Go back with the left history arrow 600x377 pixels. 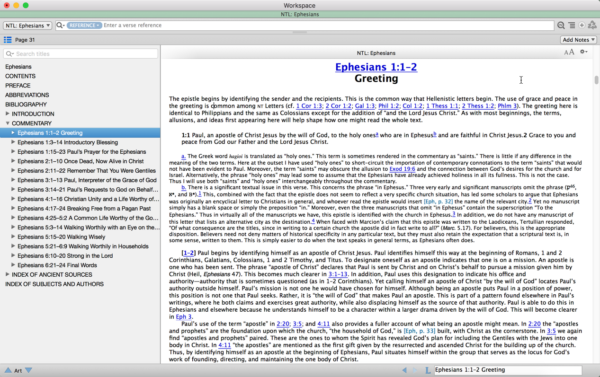coord(404,370)
